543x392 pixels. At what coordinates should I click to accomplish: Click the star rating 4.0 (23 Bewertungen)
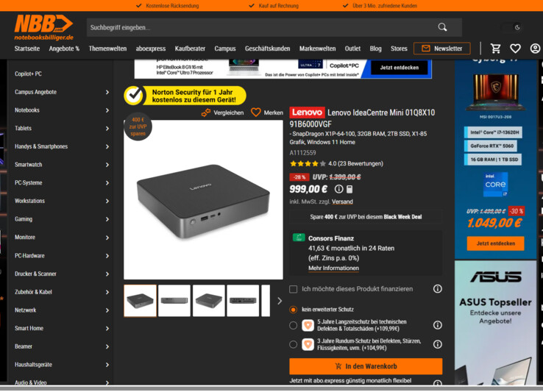pos(336,163)
